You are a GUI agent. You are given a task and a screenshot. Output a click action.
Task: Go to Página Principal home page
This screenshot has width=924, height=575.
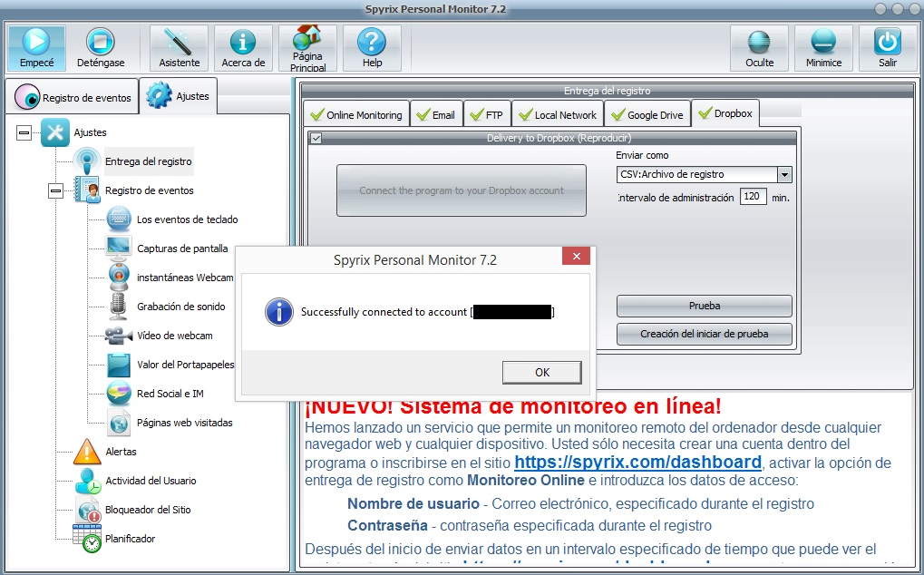(x=307, y=48)
